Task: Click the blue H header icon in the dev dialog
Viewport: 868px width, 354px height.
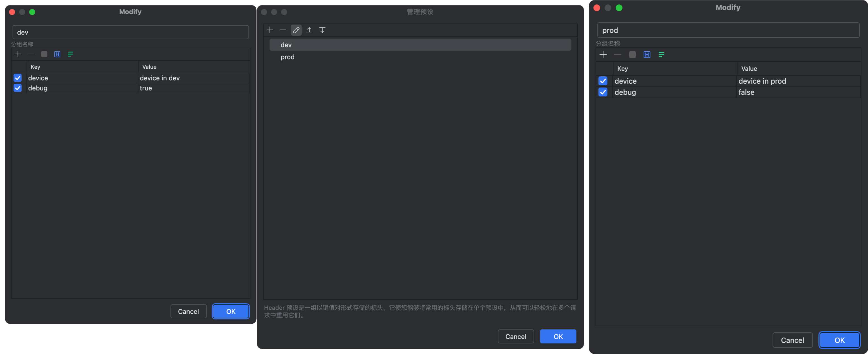Action: tap(57, 54)
